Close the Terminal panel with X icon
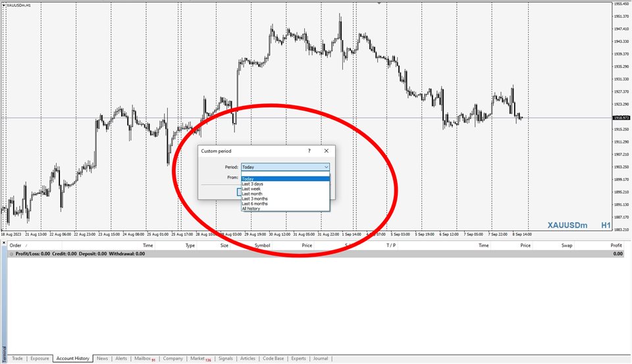This screenshot has width=632, height=364. coord(4,243)
